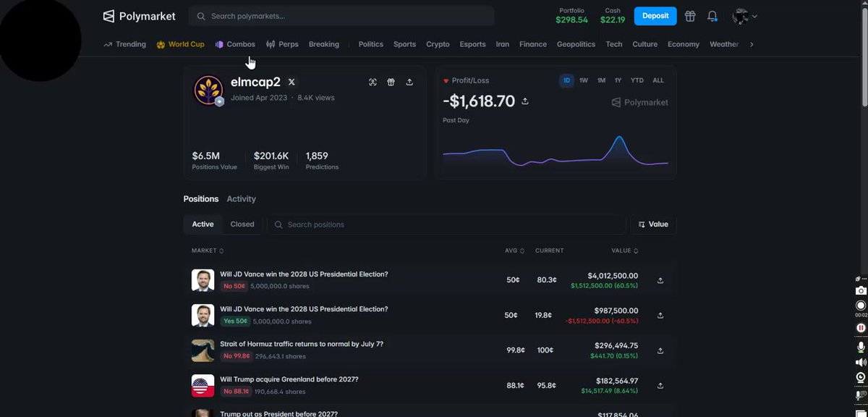This screenshot has height=417, width=868.
Task: Select the ALL profit/loss range
Action: (658, 80)
